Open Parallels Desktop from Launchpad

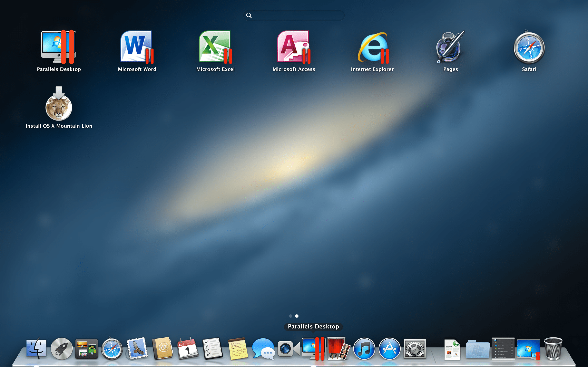(59, 47)
